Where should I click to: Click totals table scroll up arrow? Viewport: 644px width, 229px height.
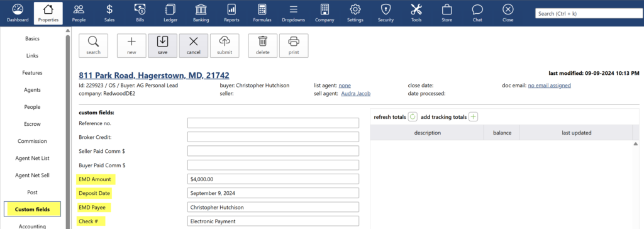pyautogui.click(x=636, y=144)
